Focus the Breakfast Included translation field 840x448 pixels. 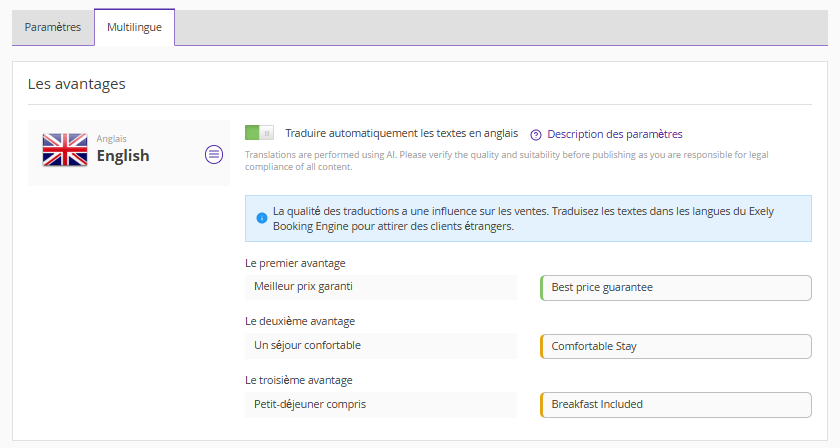676,405
